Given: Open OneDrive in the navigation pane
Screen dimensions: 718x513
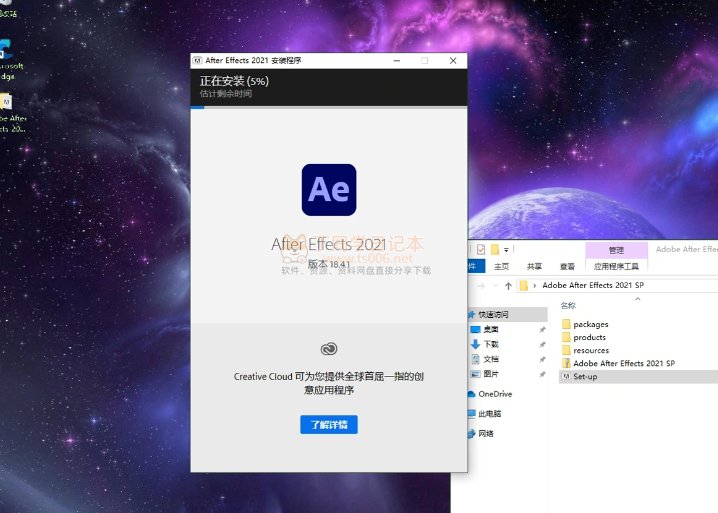Looking at the screenshot, I should click(494, 394).
